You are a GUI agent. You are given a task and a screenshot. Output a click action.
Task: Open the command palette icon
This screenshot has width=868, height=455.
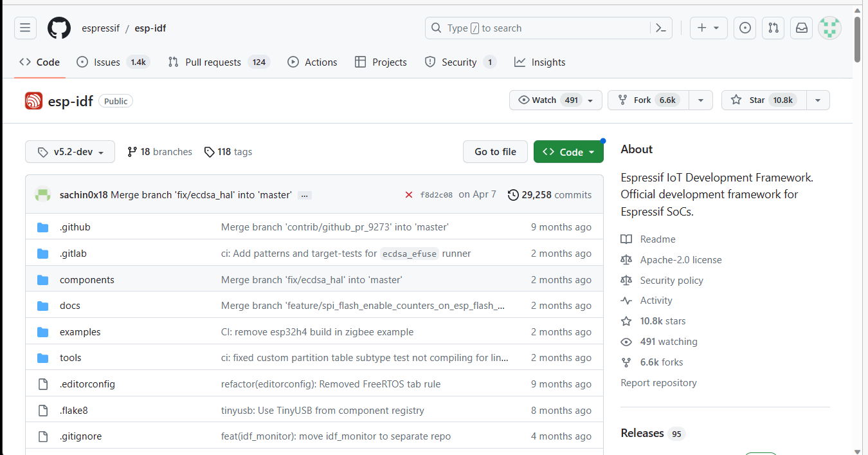(x=660, y=28)
